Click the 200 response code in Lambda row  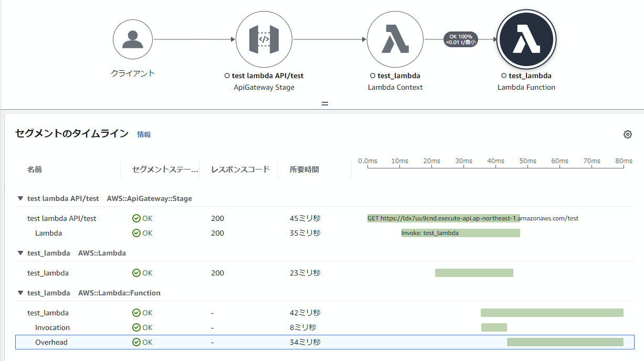(217, 233)
